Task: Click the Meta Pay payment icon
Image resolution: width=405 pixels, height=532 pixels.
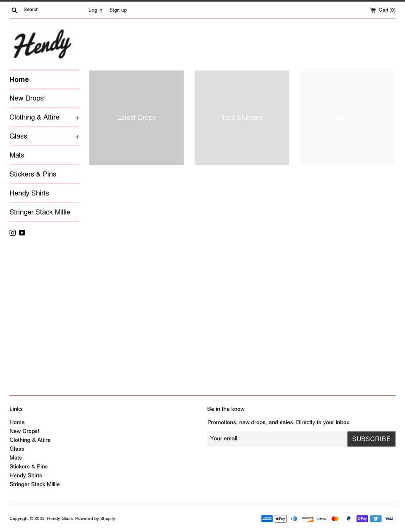Action: pyautogui.click(x=321, y=519)
